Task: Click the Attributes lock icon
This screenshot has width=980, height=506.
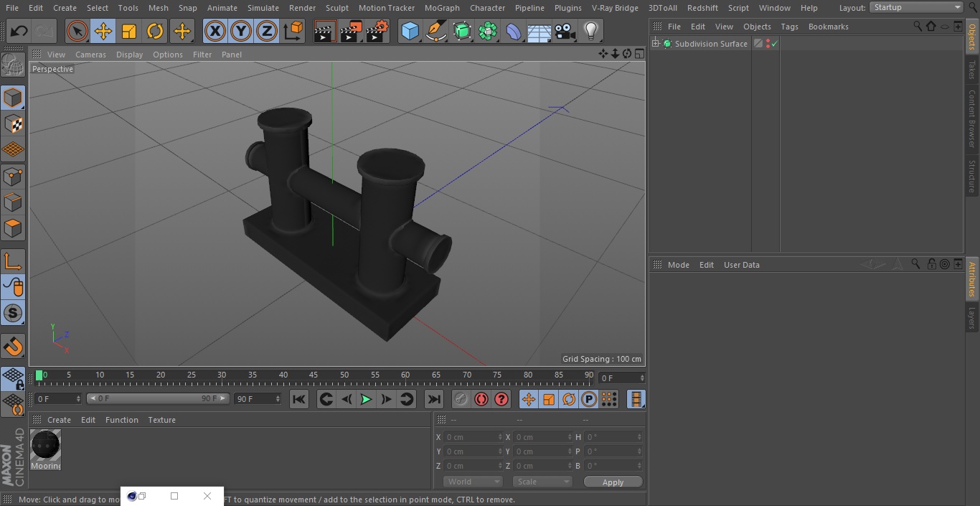Action: coord(931,264)
